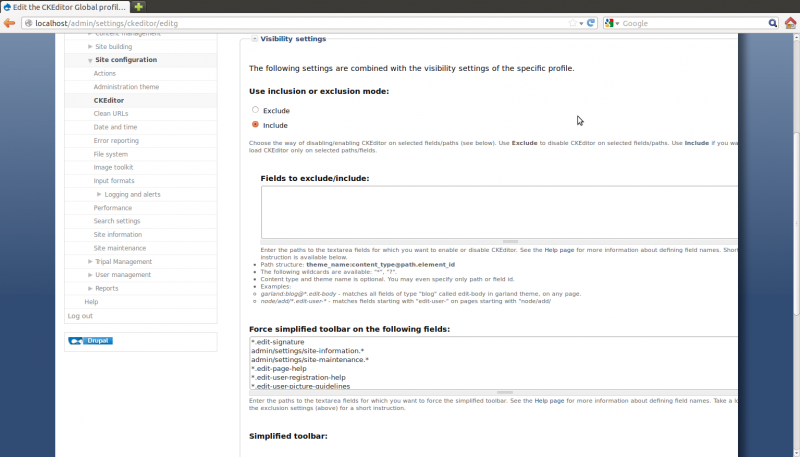
Task: Click '*.edit-user-registration-help' line
Action: point(298,377)
